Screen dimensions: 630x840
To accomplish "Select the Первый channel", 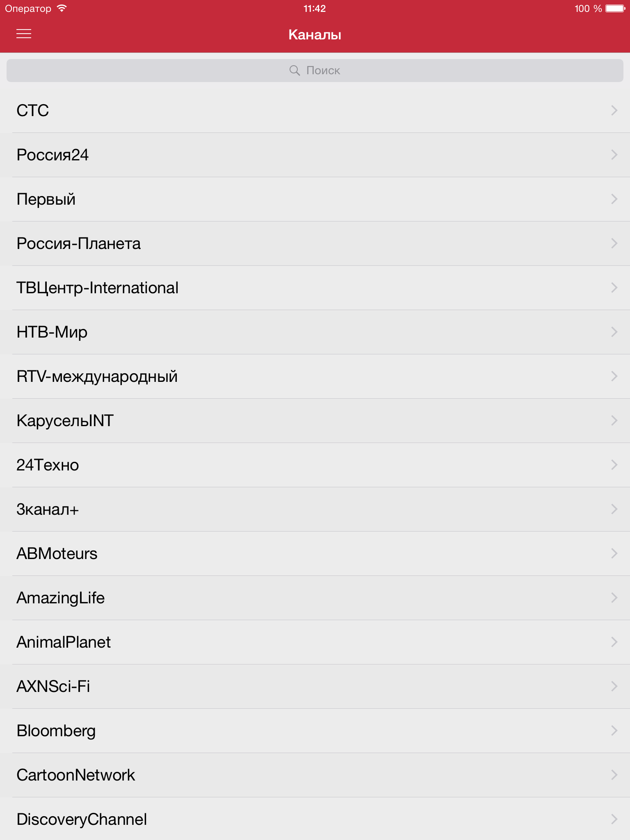I will [315, 199].
